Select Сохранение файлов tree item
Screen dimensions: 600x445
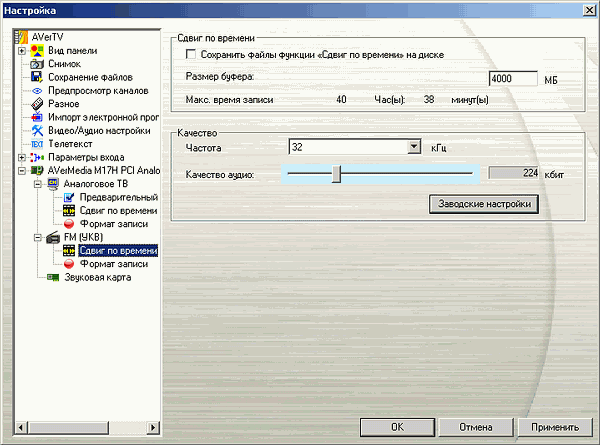tap(90, 77)
